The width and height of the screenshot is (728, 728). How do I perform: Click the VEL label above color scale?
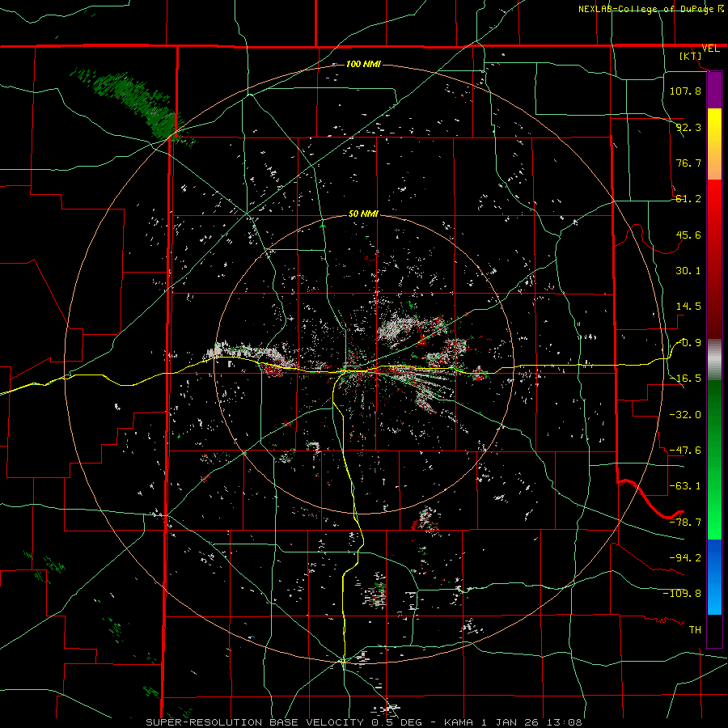click(710, 49)
